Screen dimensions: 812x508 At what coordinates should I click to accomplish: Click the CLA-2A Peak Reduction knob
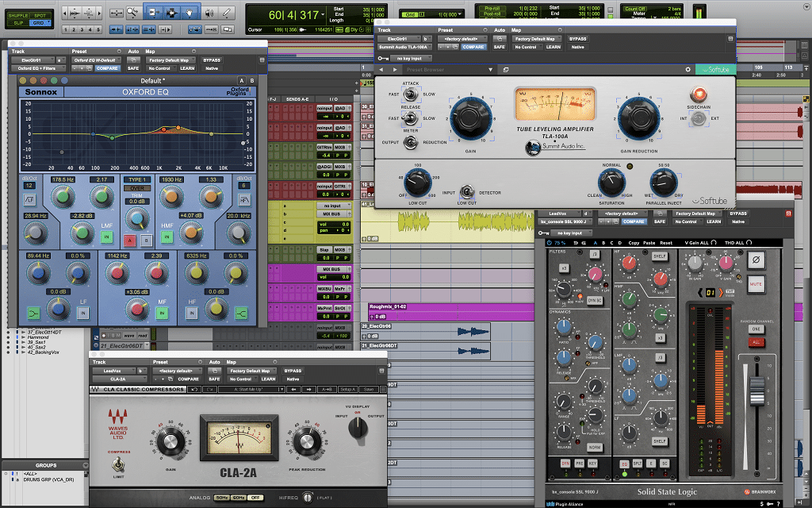tap(307, 441)
